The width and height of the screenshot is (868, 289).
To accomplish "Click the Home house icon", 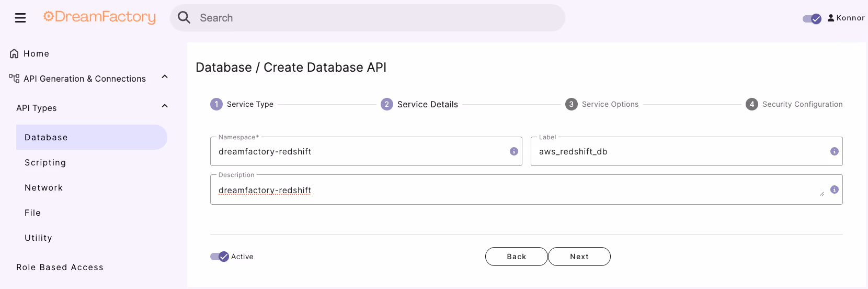I will click(x=14, y=54).
